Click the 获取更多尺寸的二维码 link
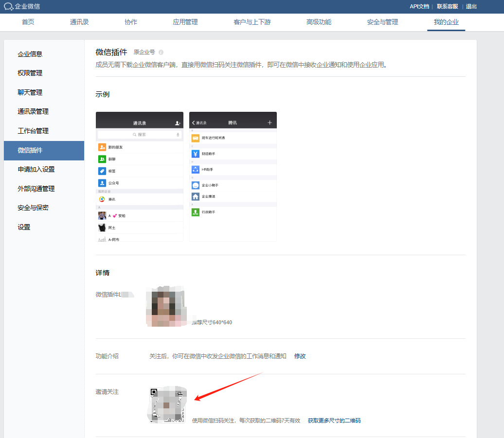The height and width of the screenshot is (438, 504). pyautogui.click(x=334, y=420)
